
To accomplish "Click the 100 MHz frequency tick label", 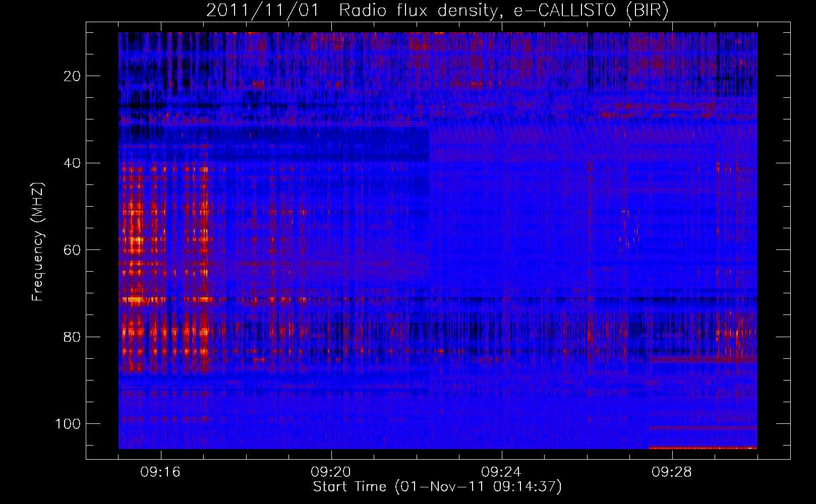I will tap(68, 424).
